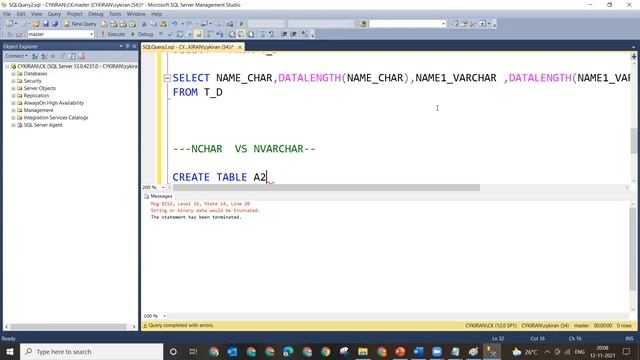Open the Query menu
Viewport: 640px width, 360px height.
pyautogui.click(x=54, y=14)
